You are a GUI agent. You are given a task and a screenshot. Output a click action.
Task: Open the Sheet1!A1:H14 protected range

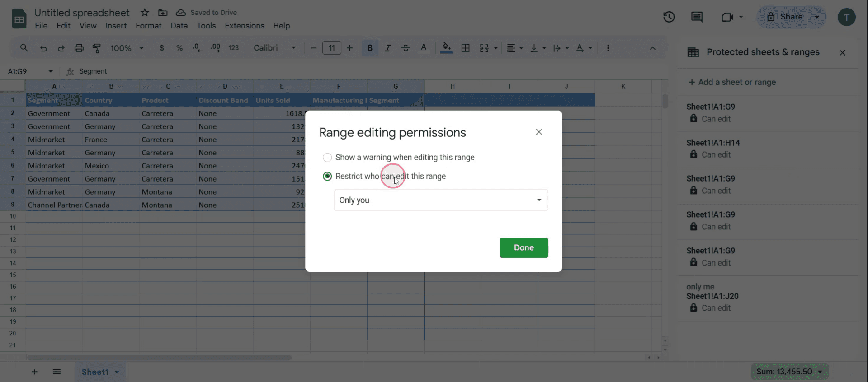tap(768, 149)
